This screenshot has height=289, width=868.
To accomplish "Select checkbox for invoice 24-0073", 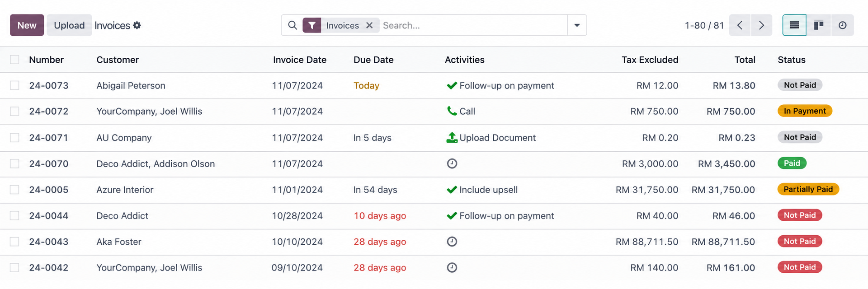I will [x=14, y=85].
